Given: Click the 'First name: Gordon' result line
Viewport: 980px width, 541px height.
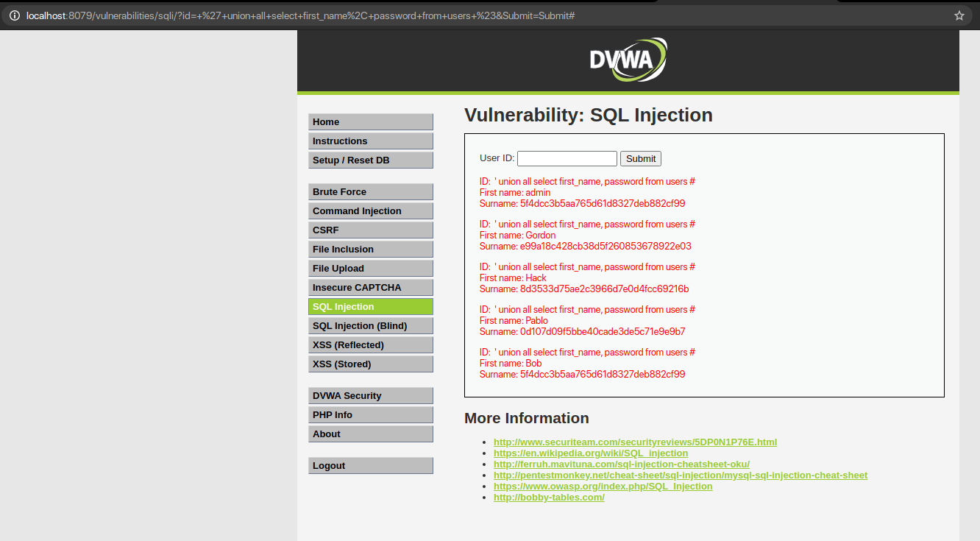Looking at the screenshot, I should [518, 236].
